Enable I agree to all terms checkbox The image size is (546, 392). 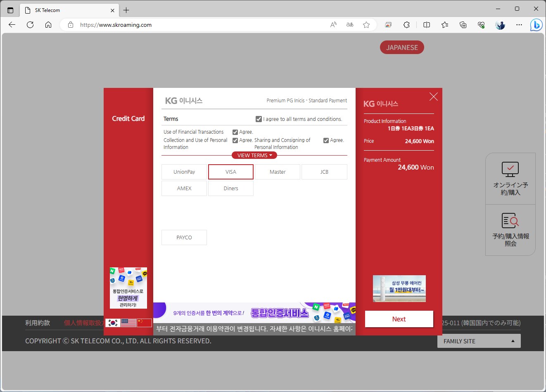259,119
